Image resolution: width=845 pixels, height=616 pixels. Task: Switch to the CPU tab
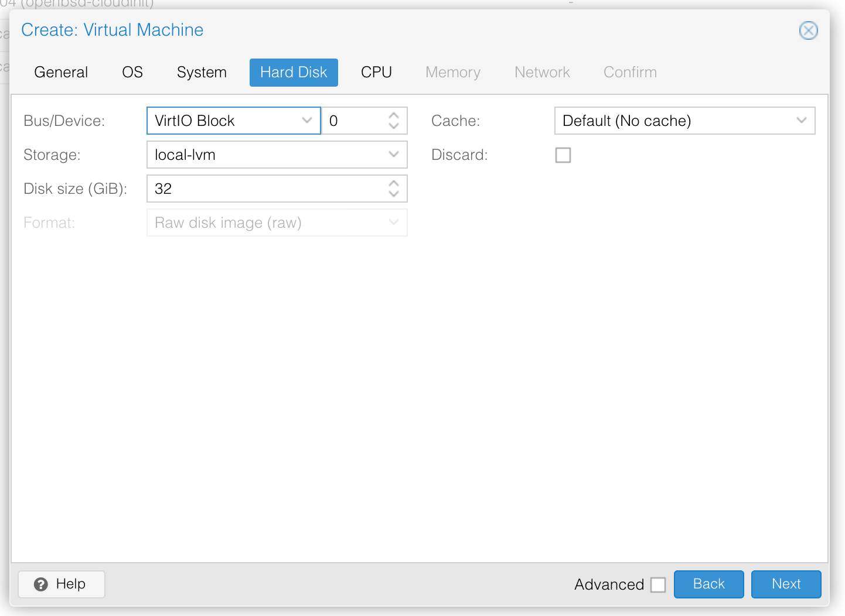tap(377, 72)
